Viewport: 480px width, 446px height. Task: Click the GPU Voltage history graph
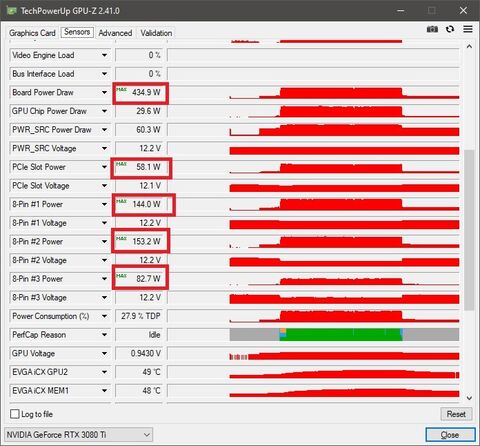[313, 353]
